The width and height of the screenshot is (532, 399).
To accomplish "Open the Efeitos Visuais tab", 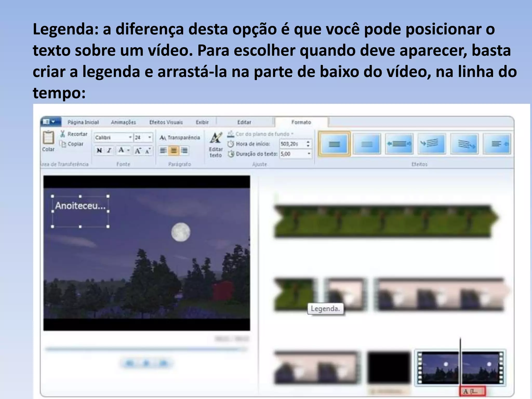I will pyautogui.click(x=166, y=122).
